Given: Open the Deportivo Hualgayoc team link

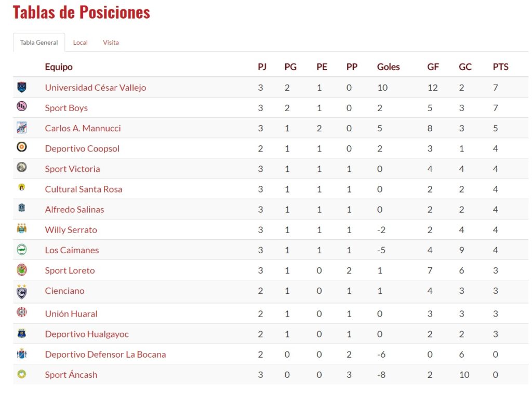Looking at the screenshot, I should coord(87,334).
